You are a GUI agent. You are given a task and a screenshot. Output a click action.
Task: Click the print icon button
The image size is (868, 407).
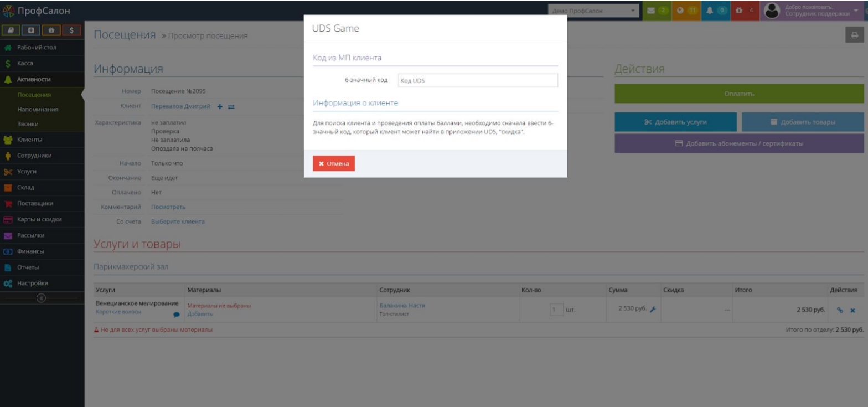pyautogui.click(x=854, y=35)
